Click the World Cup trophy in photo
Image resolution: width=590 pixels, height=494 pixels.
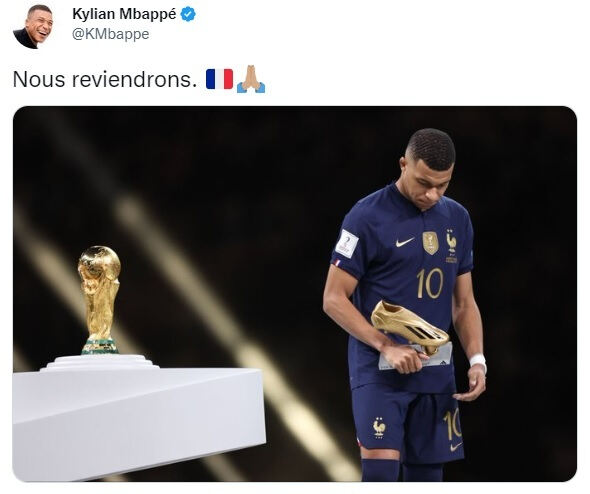pos(99,300)
